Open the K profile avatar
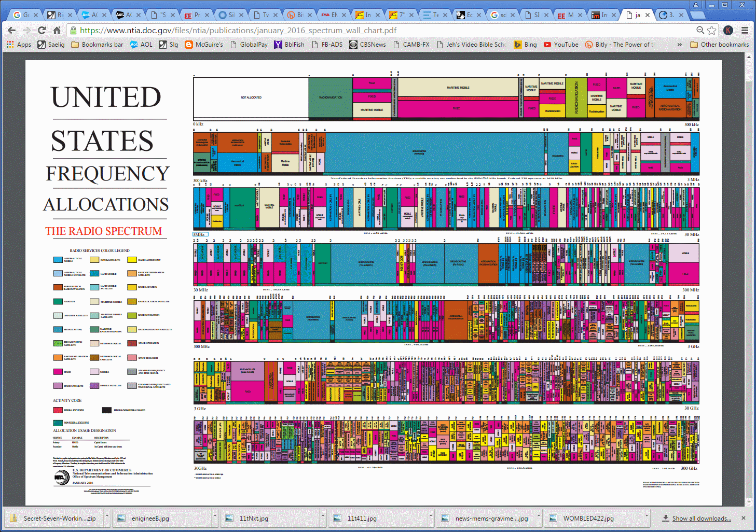 (x=728, y=30)
